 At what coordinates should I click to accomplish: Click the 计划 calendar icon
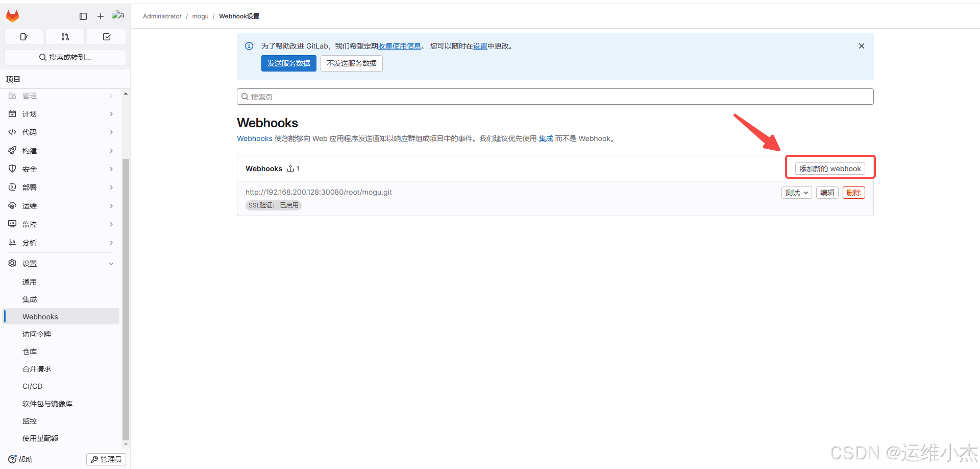point(12,114)
